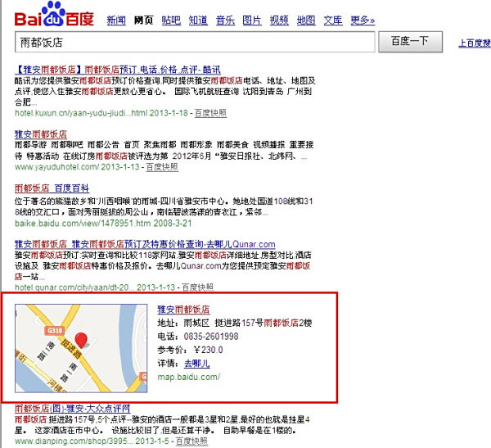
Task: Open the 酷讯 雅安雨都饭店 booking result
Action: (x=117, y=70)
